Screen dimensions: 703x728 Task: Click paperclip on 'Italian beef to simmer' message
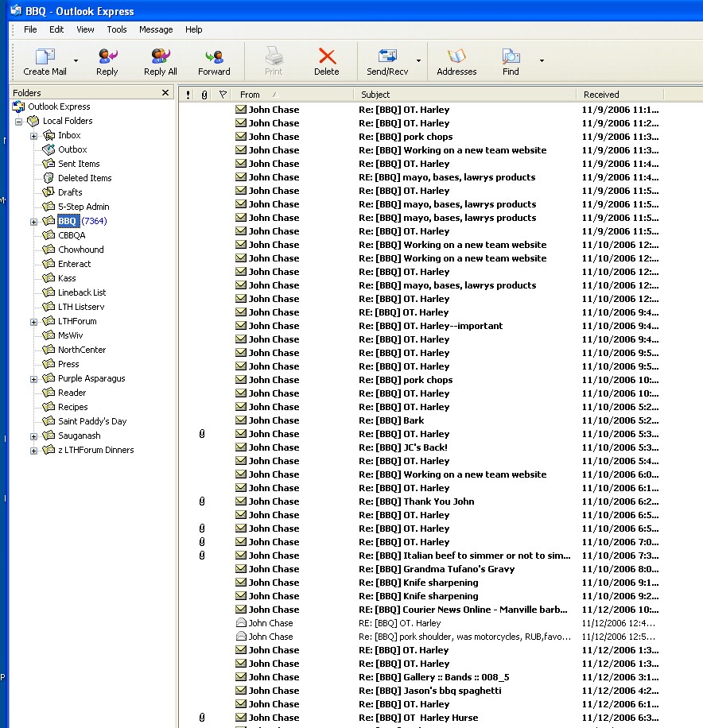click(202, 556)
